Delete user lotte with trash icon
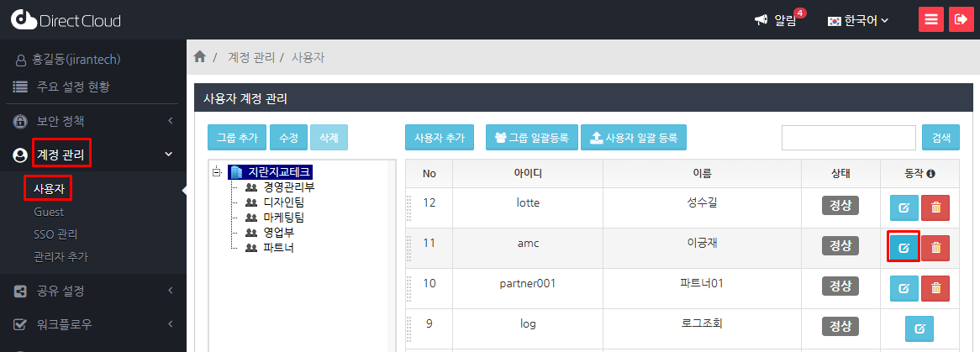The width and height of the screenshot is (980, 352). [935, 207]
